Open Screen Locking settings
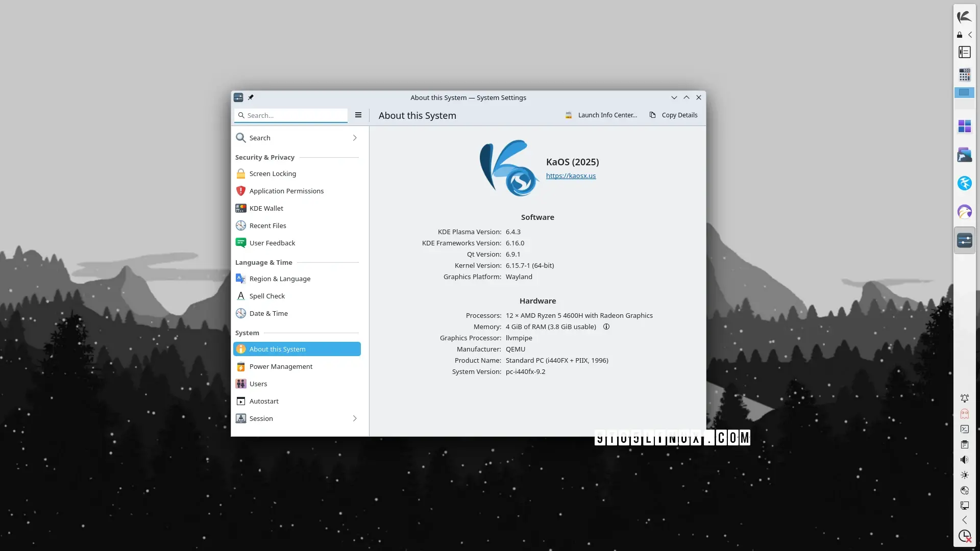 [273, 173]
